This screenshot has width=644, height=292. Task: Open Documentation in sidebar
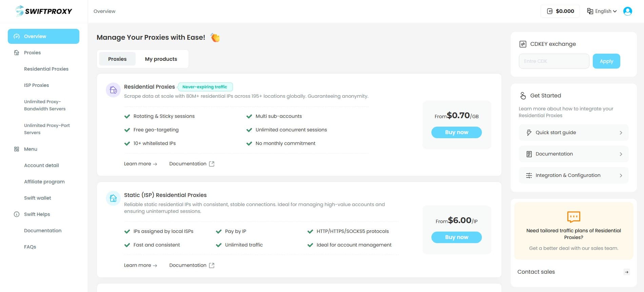point(43,231)
